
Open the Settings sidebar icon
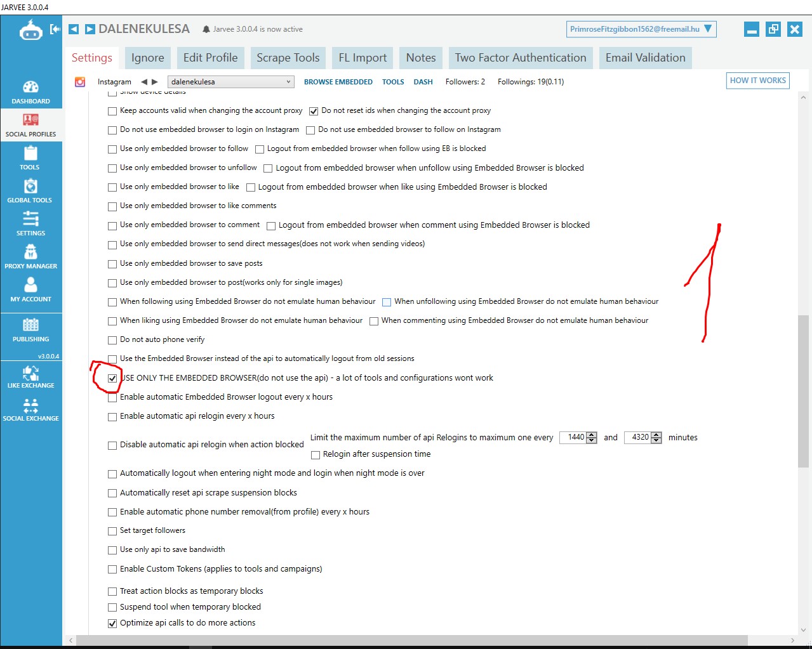[x=30, y=224]
